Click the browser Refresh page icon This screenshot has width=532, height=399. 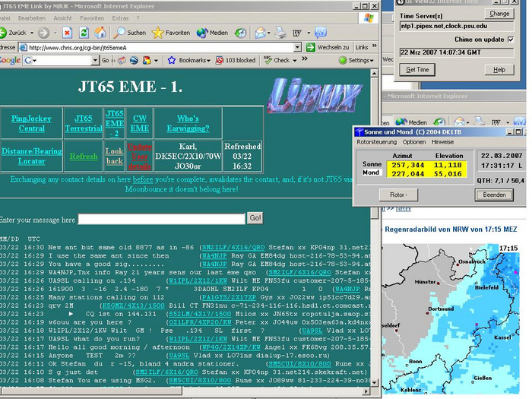83,33
